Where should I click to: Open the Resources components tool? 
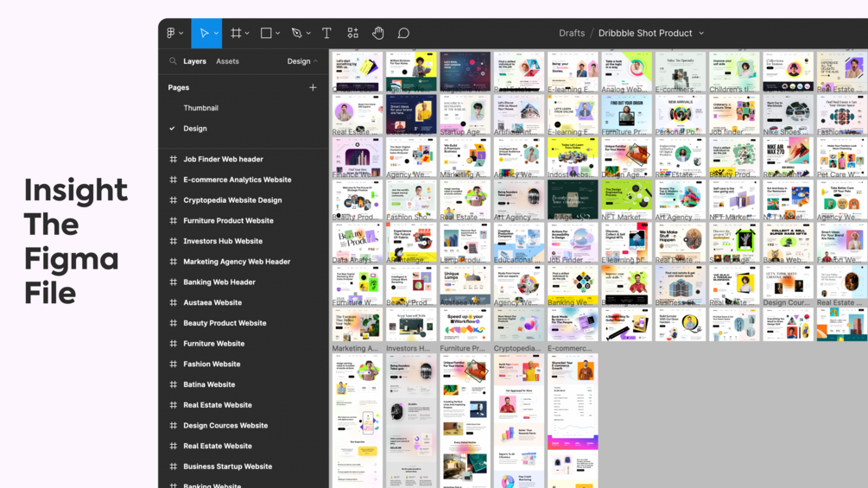pyautogui.click(x=352, y=33)
